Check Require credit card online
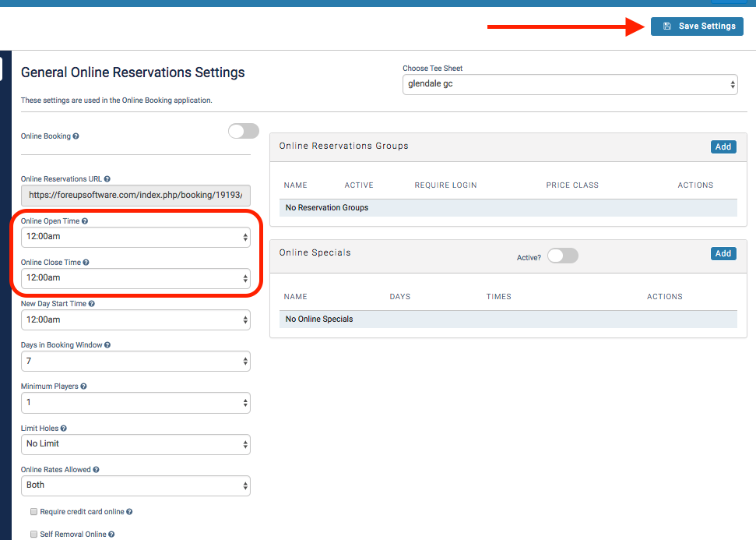The height and width of the screenshot is (540, 756). click(33, 512)
